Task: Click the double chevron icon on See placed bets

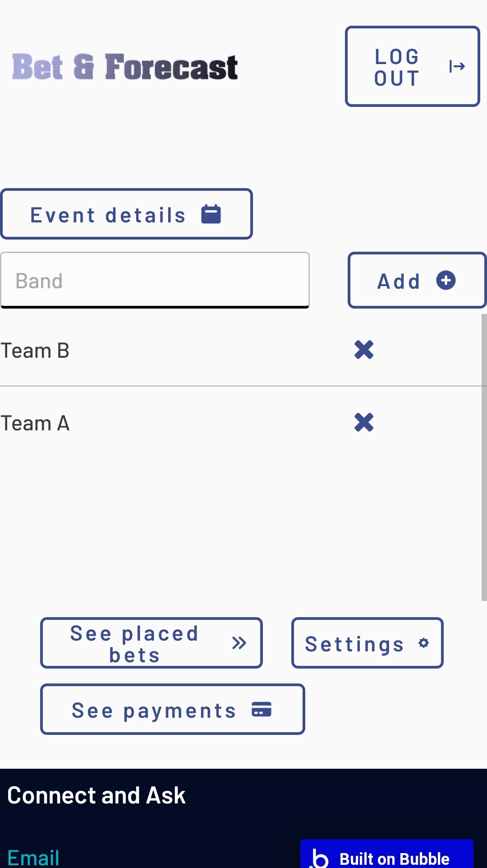Action: pyautogui.click(x=239, y=643)
